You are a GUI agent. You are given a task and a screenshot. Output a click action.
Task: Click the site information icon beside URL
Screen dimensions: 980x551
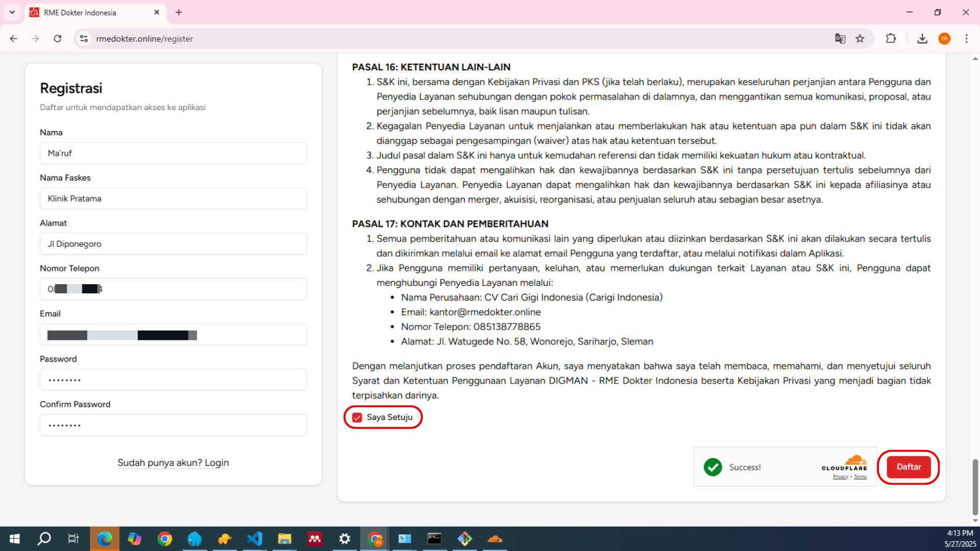(84, 39)
